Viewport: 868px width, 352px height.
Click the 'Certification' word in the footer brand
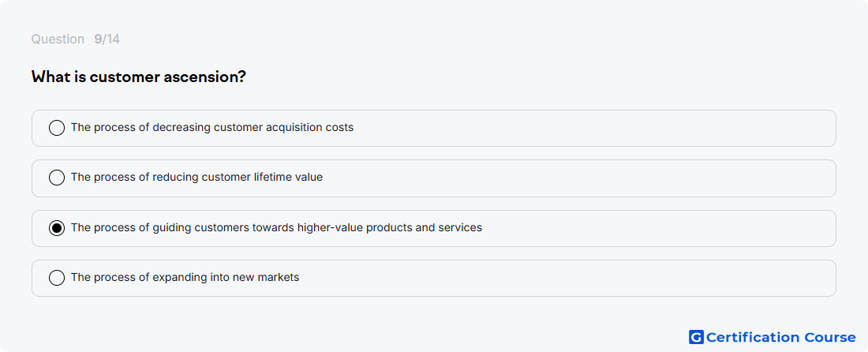click(x=753, y=337)
